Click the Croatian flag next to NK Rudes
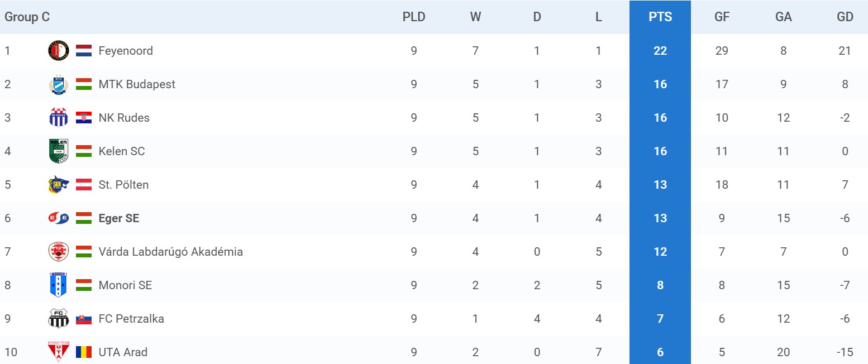Image resolution: width=868 pixels, height=364 pixels. click(x=84, y=118)
